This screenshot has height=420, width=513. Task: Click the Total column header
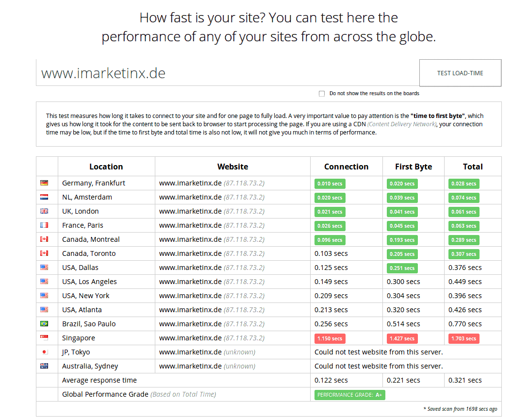pos(473,167)
